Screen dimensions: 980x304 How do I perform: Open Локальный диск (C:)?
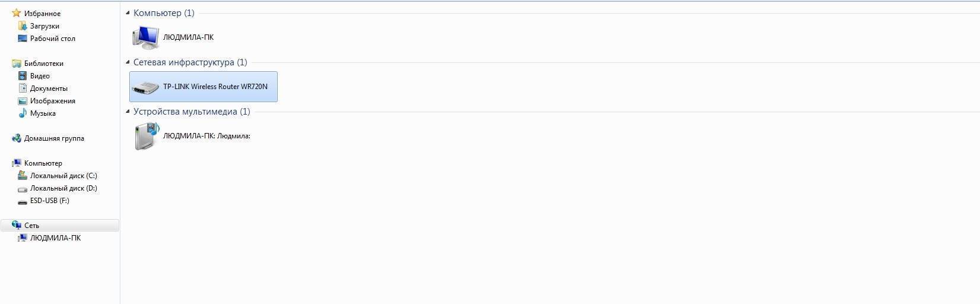point(63,176)
